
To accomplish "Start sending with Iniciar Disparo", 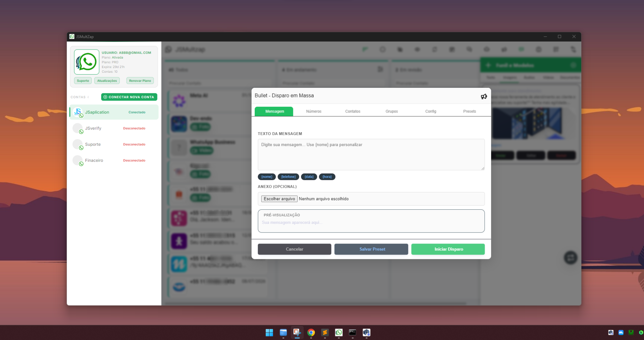I will click(x=448, y=249).
